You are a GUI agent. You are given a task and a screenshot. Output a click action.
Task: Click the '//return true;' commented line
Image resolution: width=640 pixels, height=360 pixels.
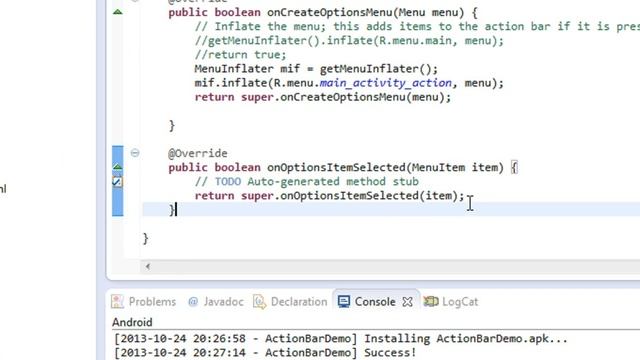point(240,54)
